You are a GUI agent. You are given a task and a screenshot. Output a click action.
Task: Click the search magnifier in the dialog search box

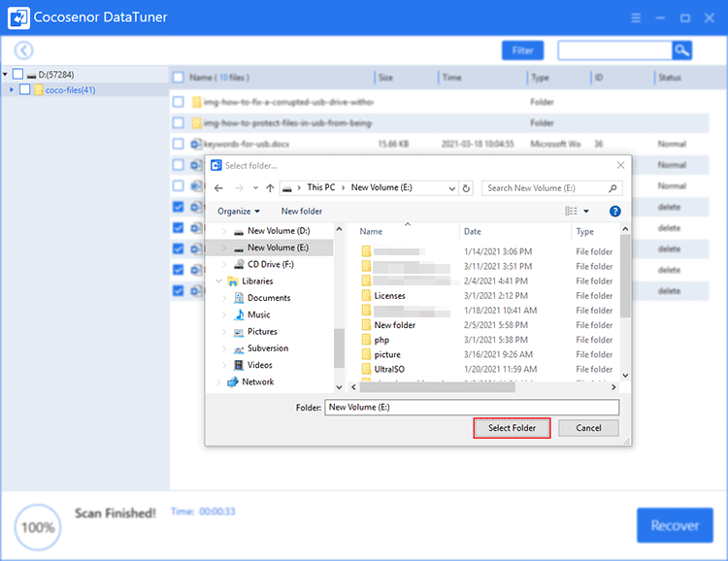click(612, 188)
